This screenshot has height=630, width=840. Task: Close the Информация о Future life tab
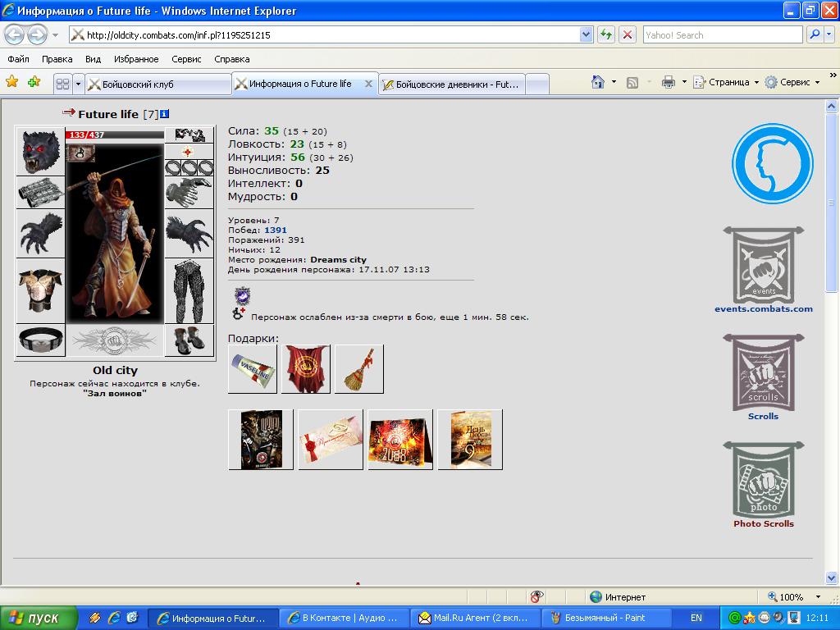tap(368, 84)
